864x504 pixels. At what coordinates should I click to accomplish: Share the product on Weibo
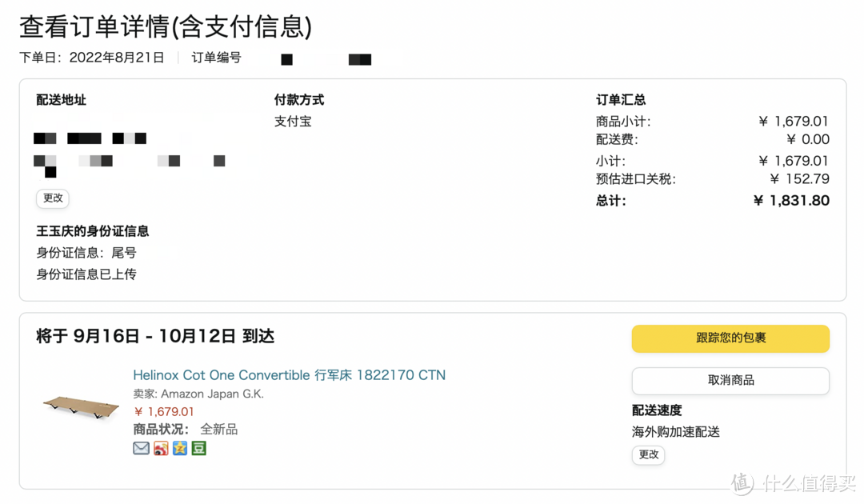161,448
